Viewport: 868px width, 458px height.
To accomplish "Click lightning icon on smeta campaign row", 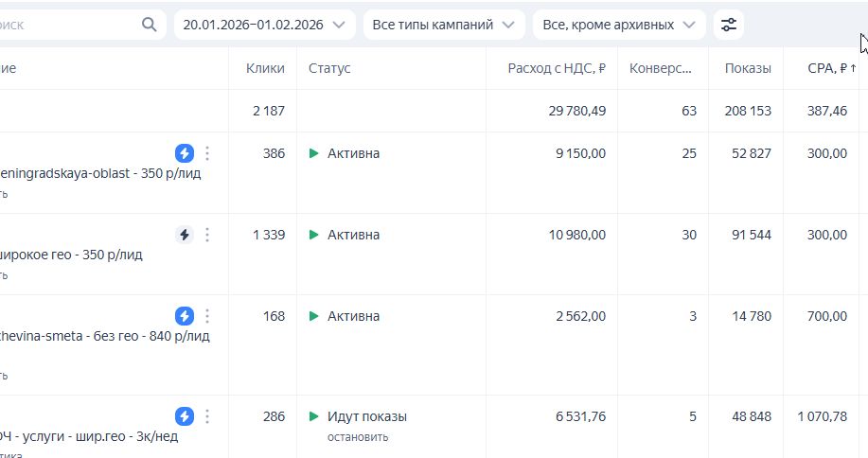I will 185,316.
